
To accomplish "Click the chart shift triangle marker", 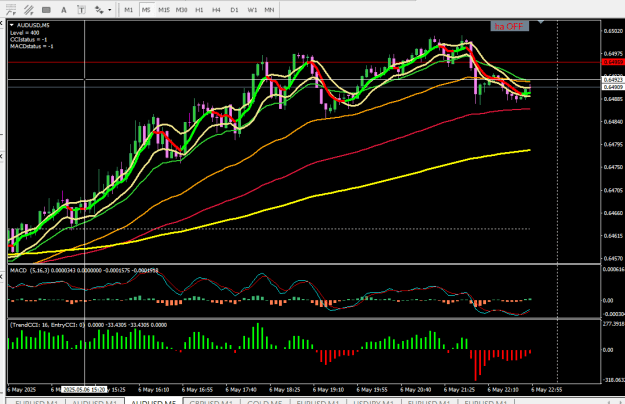I will (540, 22).
